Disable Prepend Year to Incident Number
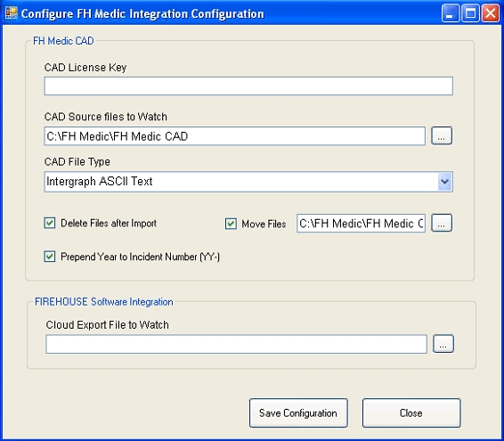 tap(50, 257)
